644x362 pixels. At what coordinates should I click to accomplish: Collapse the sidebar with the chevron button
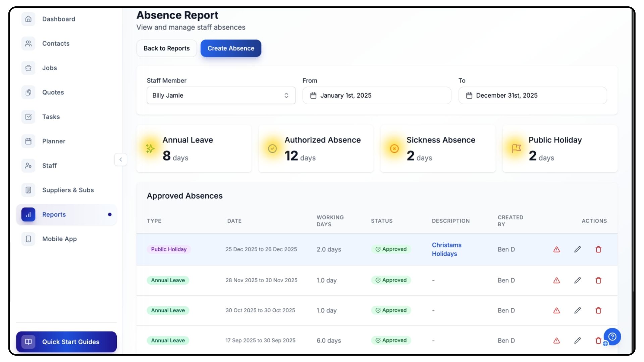[121, 160]
